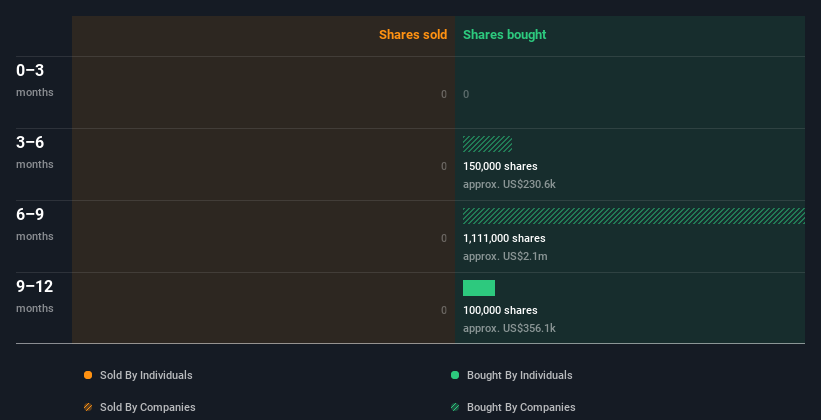This screenshot has height=420, width=821.
Task: Click the 3–6 months shares sold zero
Action: (444, 167)
